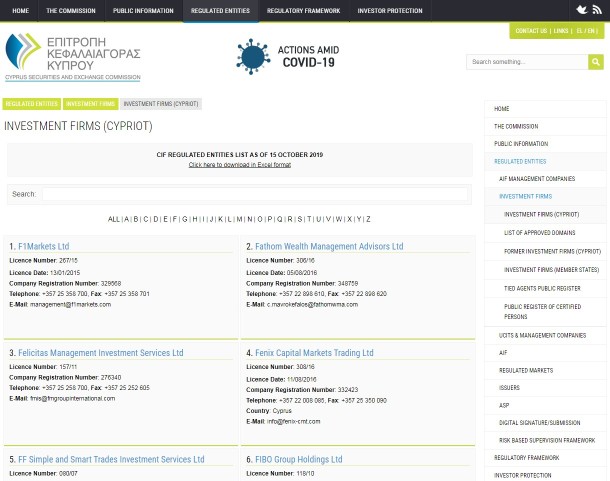Select Regulatory Framework in right sidebar
This screenshot has width=610, height=481.
click(x=545, y=458)
